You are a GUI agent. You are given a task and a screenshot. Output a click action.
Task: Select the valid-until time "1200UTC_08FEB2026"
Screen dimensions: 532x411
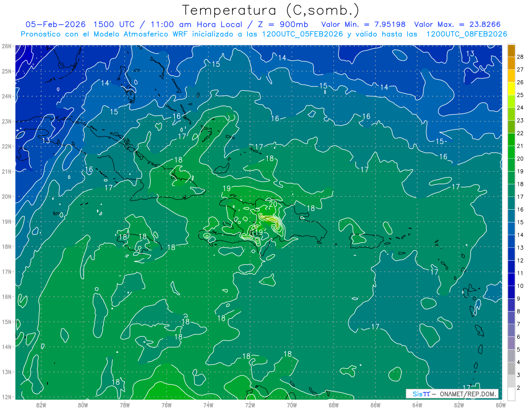pyautogui.click(x=466, y=34)
